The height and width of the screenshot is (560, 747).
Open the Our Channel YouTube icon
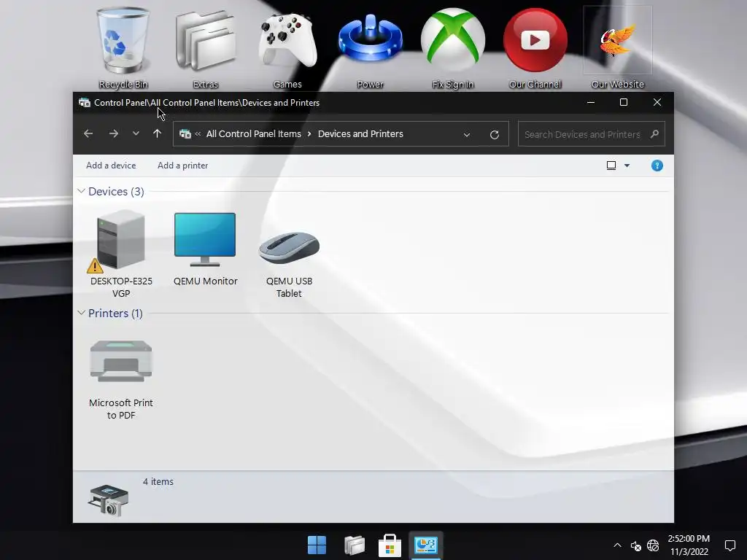tap(535, 47)
